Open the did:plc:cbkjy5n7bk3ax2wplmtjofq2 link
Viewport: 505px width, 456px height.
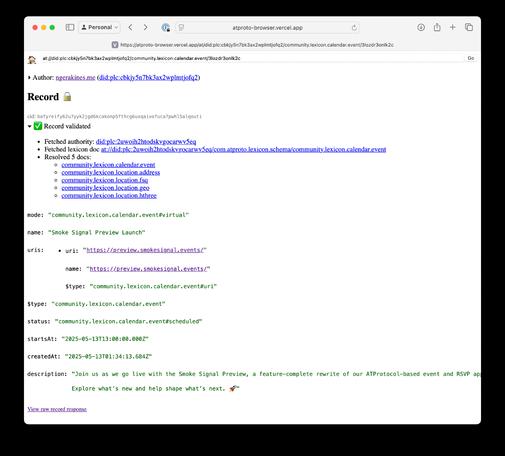point(149,78)
